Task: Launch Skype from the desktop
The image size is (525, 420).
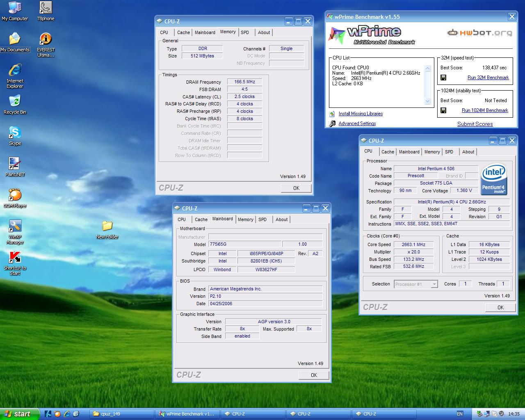Action: (15, 136)
